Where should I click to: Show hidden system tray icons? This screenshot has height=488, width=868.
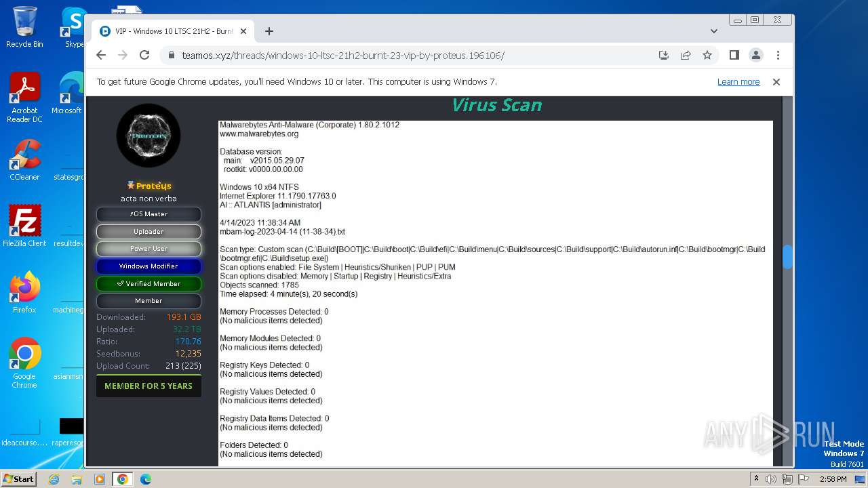[x=757, y=479]
